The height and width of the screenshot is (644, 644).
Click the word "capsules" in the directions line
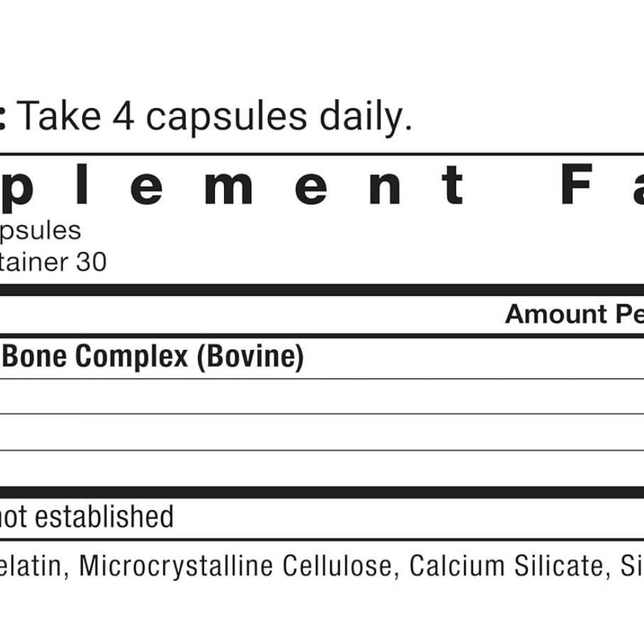(226, 118)
